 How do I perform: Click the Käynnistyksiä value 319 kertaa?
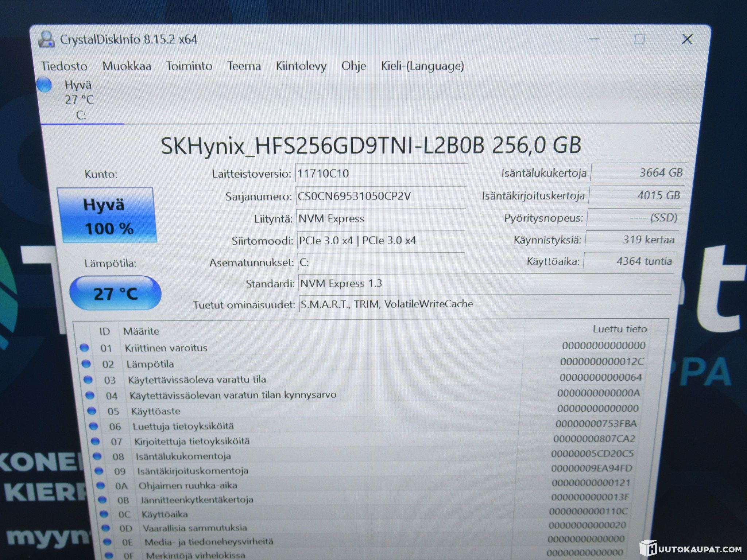(x=631, y=240)
